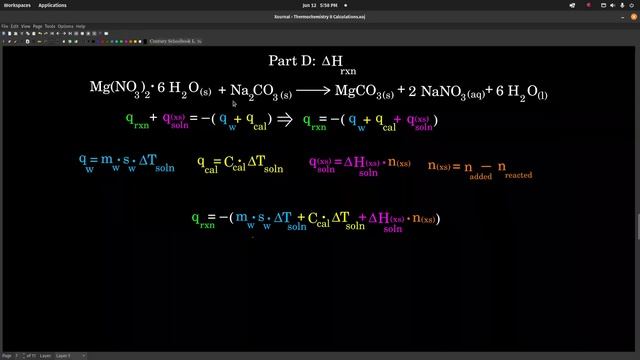Choose red pen color swatch
This screenshot has width=640, height=360.
[x=102, y=41]
